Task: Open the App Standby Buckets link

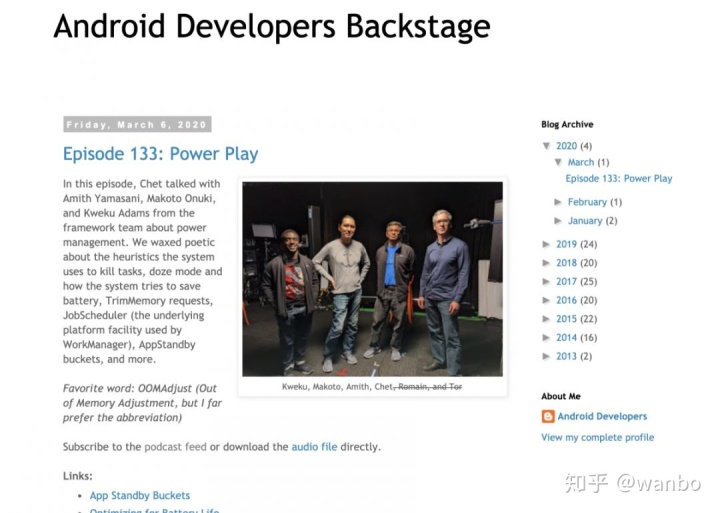Action: (140, 496)
